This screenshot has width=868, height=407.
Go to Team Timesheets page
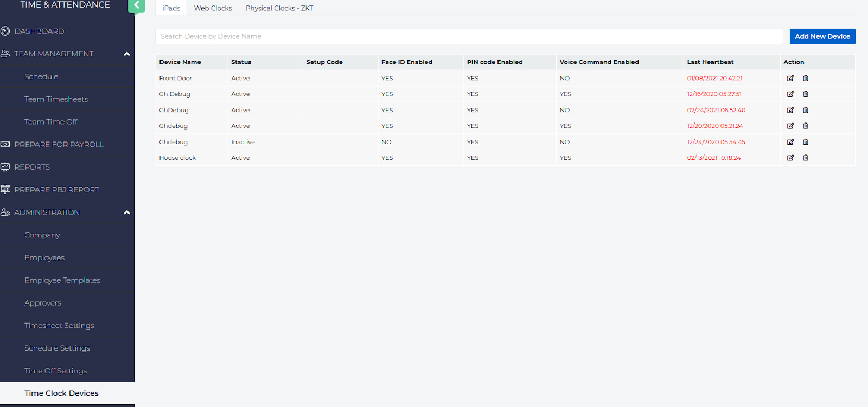coord(56,99)
